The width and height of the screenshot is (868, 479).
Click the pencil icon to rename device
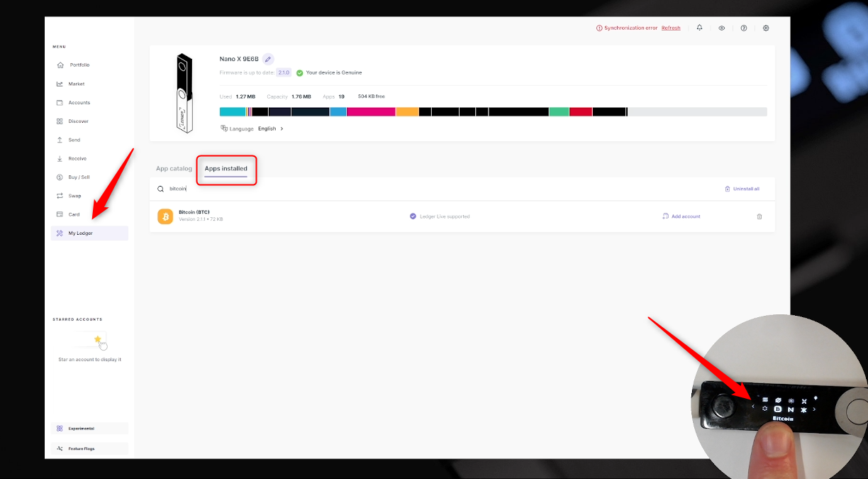click(x=268, y=59)
